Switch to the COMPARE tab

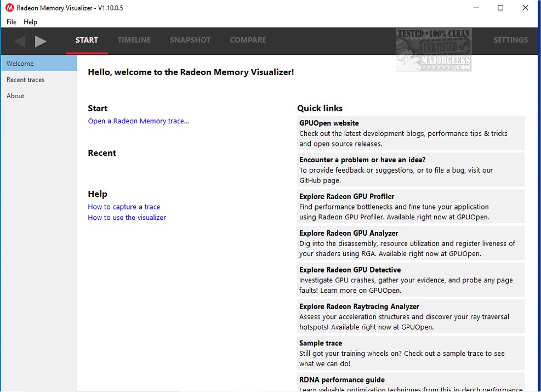pyautogui.click(x=248, y=40)
